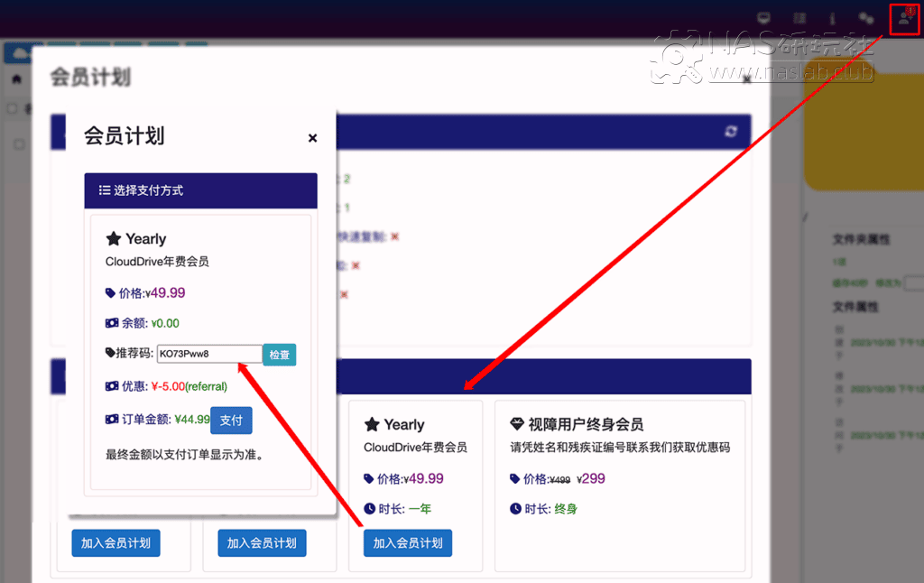
Task: Click 检查 to verify the referral code
Action: point(279,354)
